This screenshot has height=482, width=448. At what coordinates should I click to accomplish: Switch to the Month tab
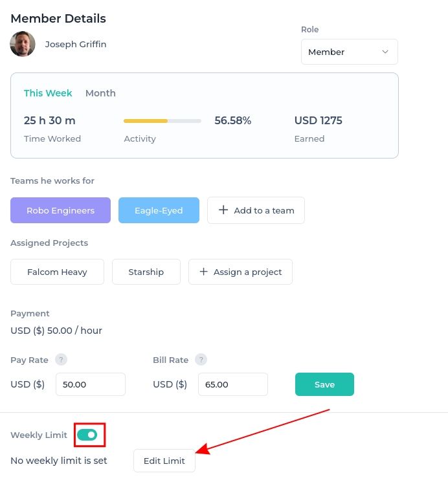point(100,93)
